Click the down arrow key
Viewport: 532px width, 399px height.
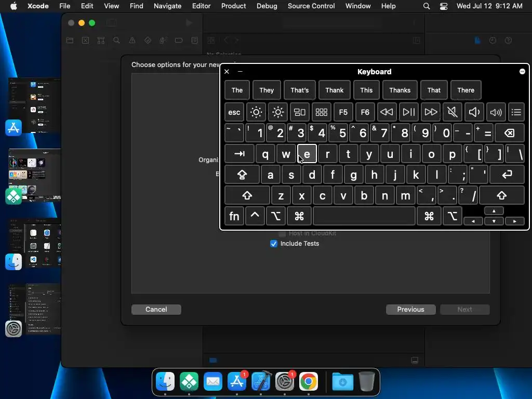494,221
